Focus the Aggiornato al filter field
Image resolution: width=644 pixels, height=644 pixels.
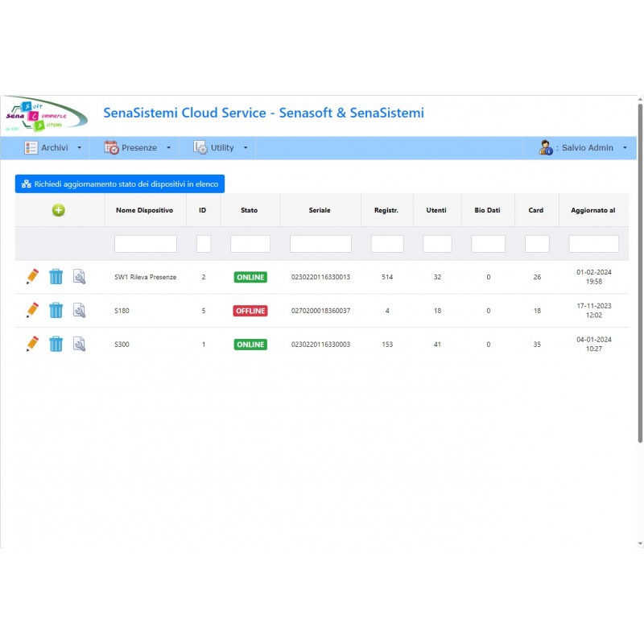594,244
